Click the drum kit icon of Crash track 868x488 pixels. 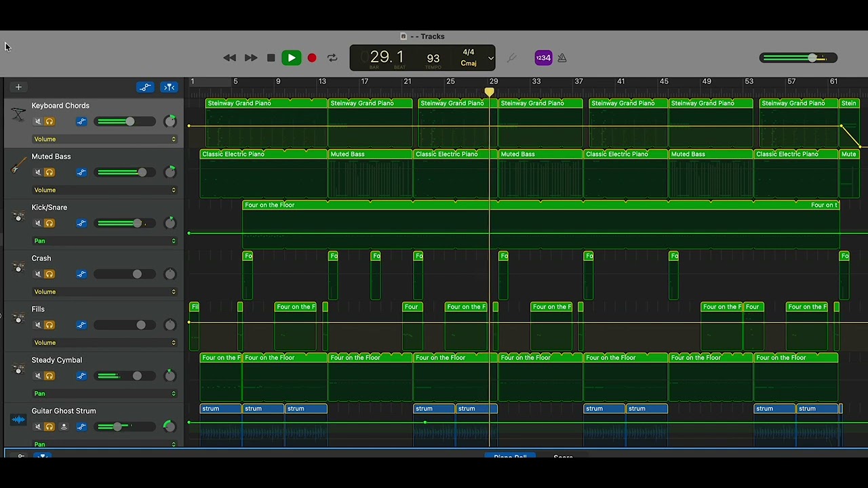[18, 268]
